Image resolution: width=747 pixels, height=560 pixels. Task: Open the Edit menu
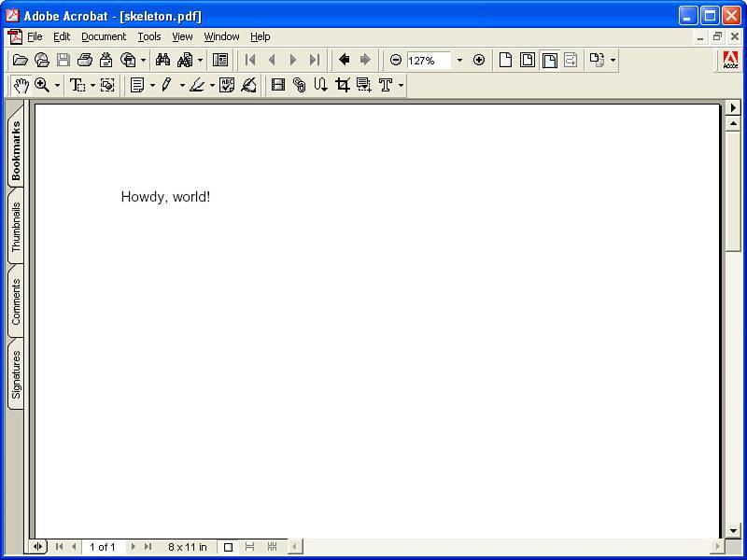tap(62, 36)
